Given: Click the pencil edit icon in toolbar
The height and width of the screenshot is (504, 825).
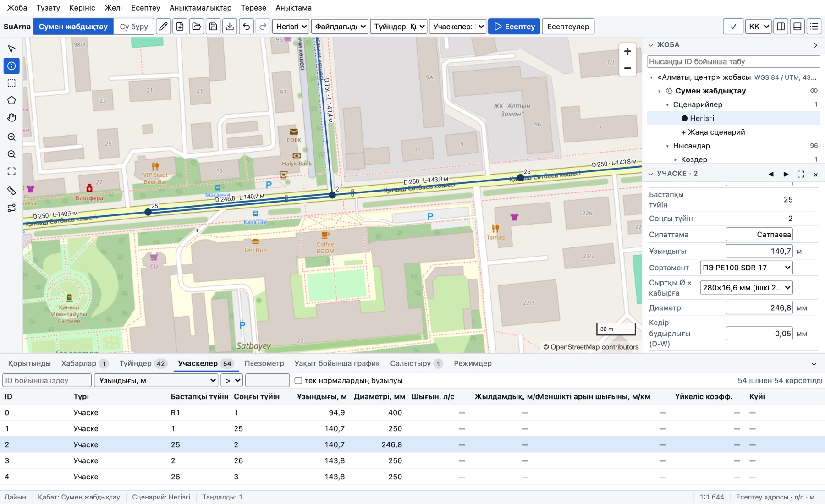Looking at the screenshot, I should tap(163, 27).
